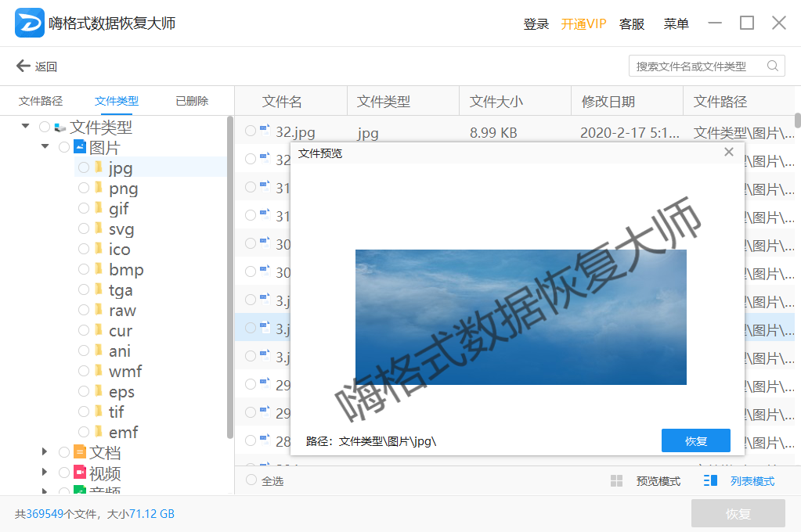The width and height of the screenshot is (801, 532).
Task: Click the blue 恢复 button in preview dialog
Action: (696, 440)
